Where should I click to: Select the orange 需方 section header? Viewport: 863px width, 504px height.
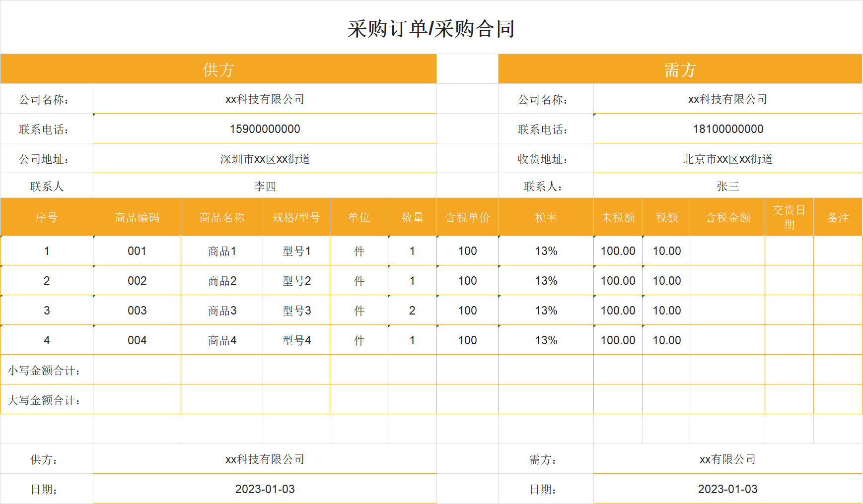point(680,69)
